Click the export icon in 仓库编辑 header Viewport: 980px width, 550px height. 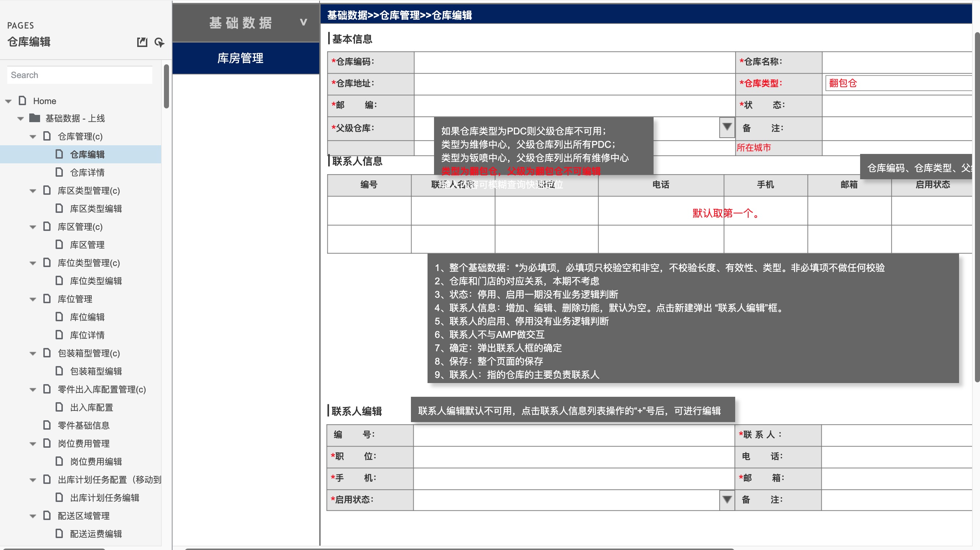[x=141, y=42]
